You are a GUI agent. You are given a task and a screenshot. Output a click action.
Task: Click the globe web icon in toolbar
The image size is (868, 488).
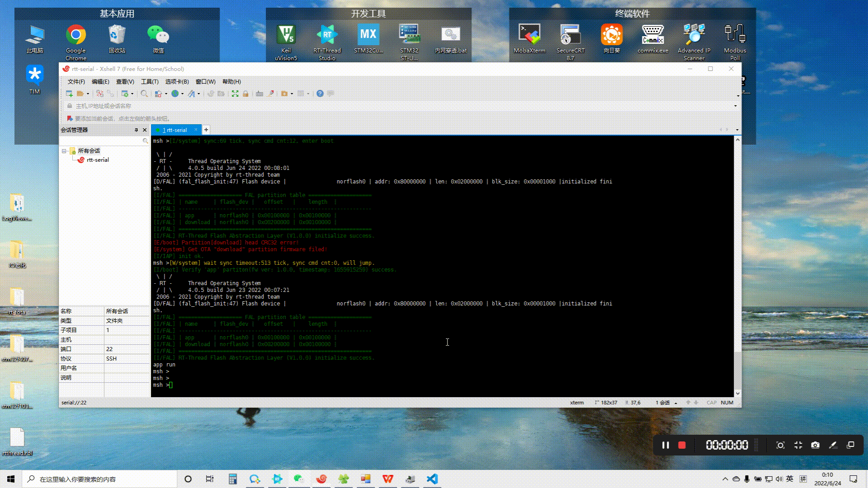pyautogui.click(x=175, y=94)
